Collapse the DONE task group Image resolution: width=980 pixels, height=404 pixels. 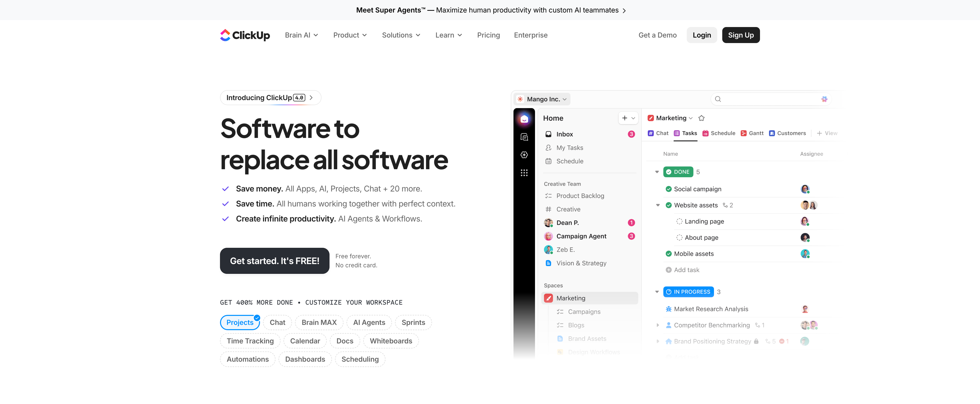pos(657,172)
